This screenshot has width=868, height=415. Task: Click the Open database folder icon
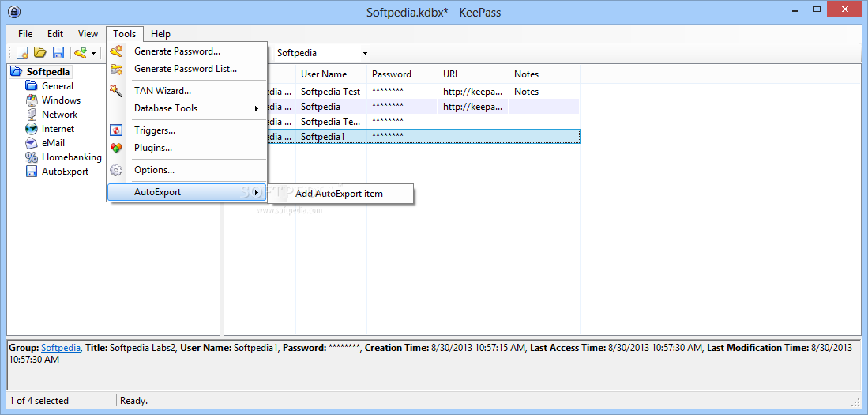click(39, 53)
